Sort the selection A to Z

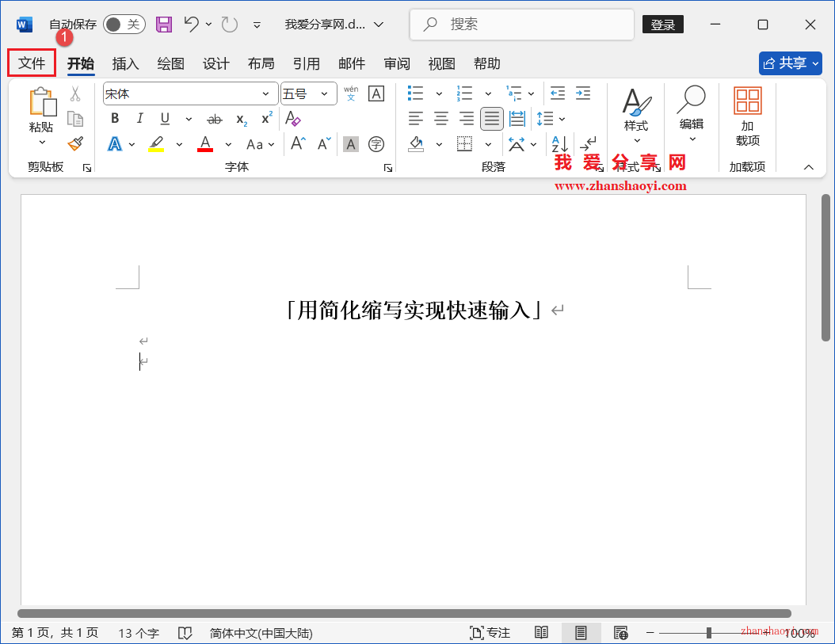click(x=559, y=144)
